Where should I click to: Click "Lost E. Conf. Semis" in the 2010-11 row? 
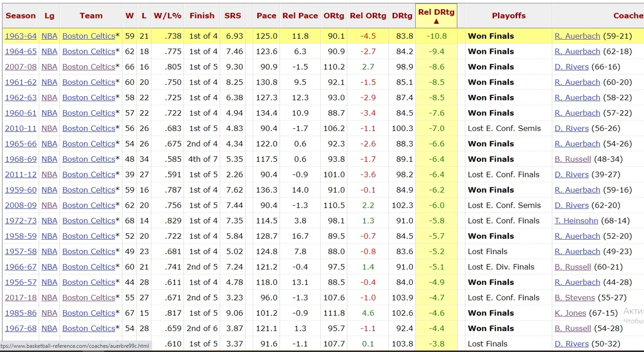click(x=505, y=128)
